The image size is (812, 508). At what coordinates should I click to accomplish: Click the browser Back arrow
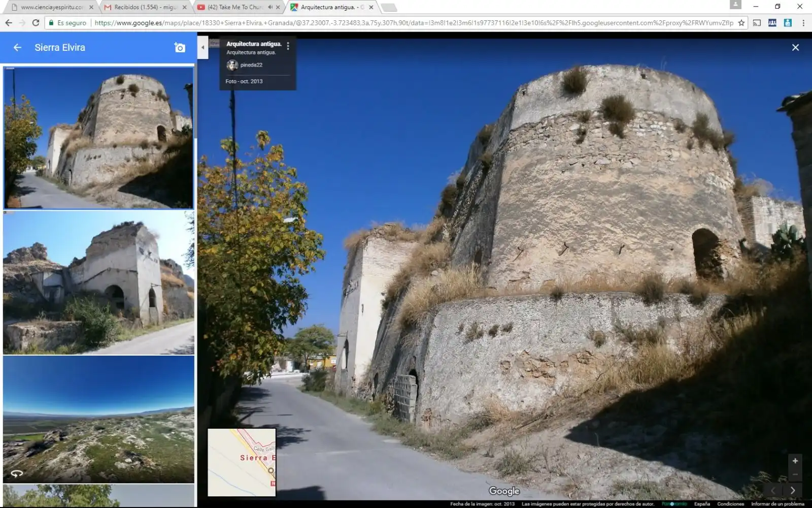click(x=9, y=23)
